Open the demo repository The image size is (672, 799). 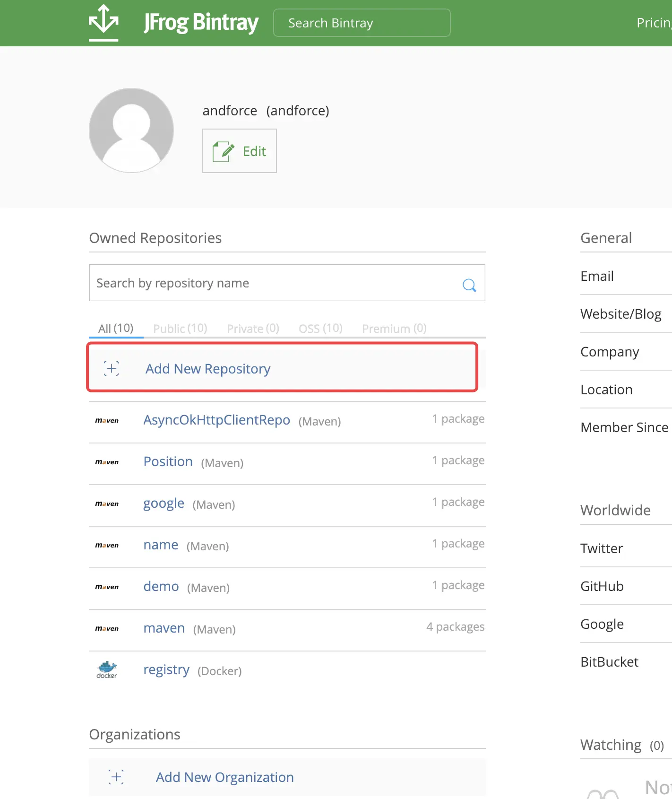(x=161, y=586)
